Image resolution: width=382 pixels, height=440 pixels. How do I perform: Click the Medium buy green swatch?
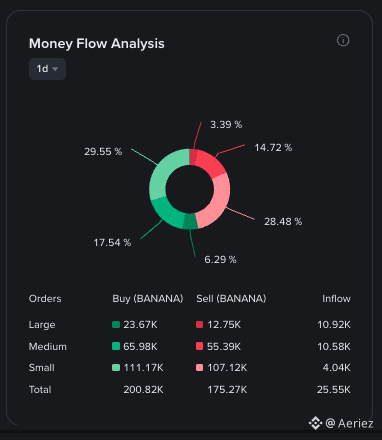click(x=116, y=346)
